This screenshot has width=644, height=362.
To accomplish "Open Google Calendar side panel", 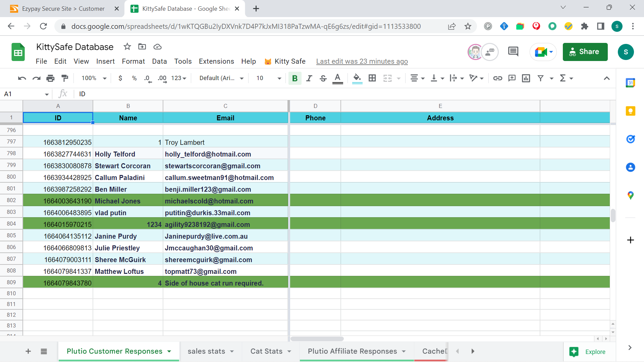I will tap(630, 83).
